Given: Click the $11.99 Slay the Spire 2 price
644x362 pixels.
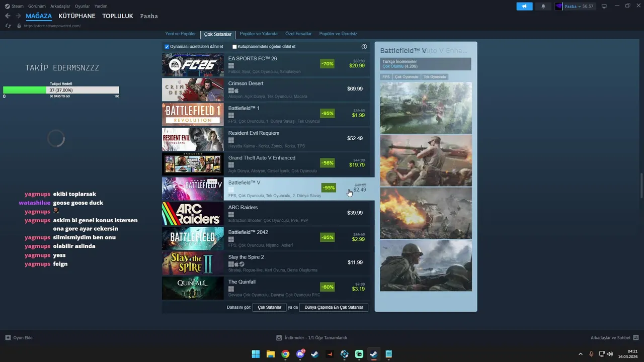Looking at the screenshot, I should pyautogui.click(x=355, y=262).
